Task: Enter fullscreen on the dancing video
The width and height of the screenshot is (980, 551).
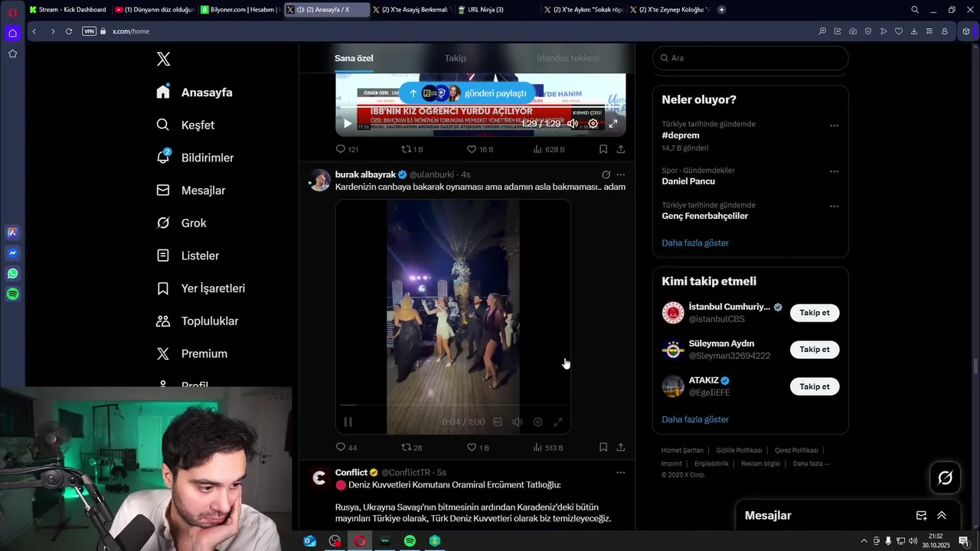Action: [x=558, y=422]
